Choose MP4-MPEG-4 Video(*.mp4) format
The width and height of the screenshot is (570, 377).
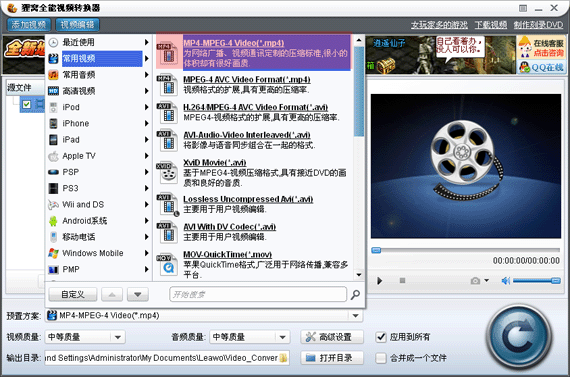254,52
